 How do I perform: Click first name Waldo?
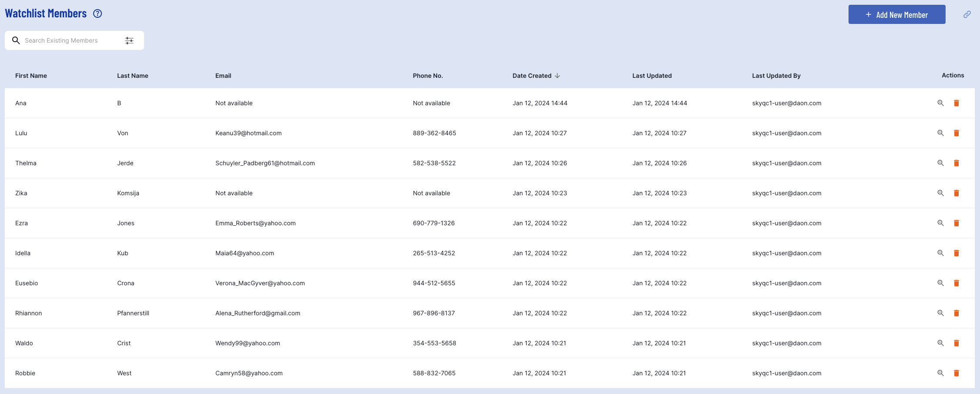24,343
